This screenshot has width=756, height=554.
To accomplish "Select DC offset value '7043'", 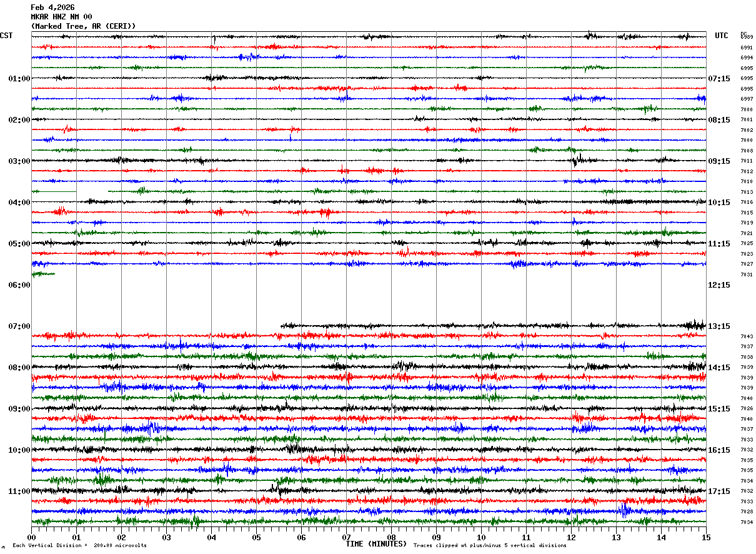I will click(x=747, y=336).
